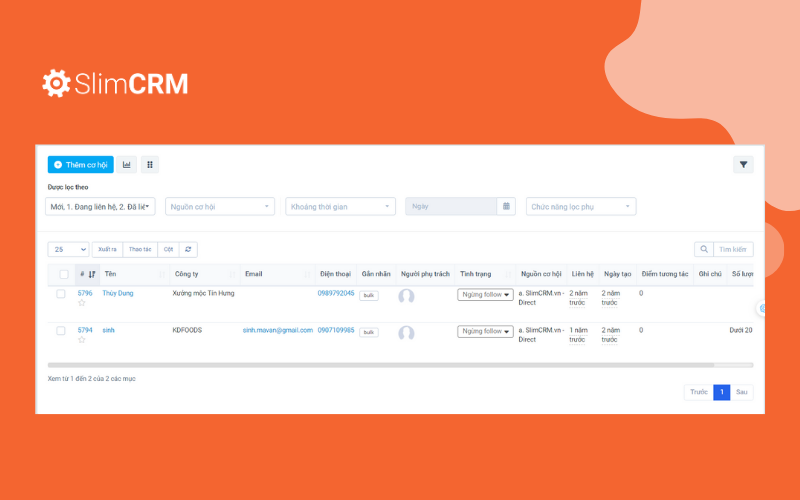Open Ngừng follow dropdown for Thùy Dung
This screenshot has width=800, height=500.
[485, 294]
